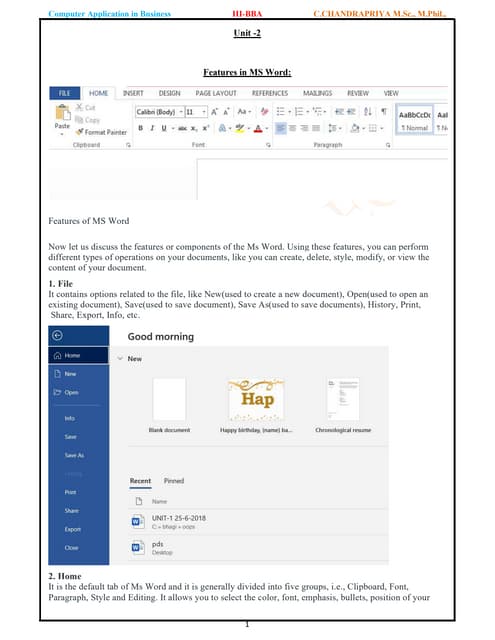Click the align left icon
The image size is (495, 640).
click(x=280, y=128)
